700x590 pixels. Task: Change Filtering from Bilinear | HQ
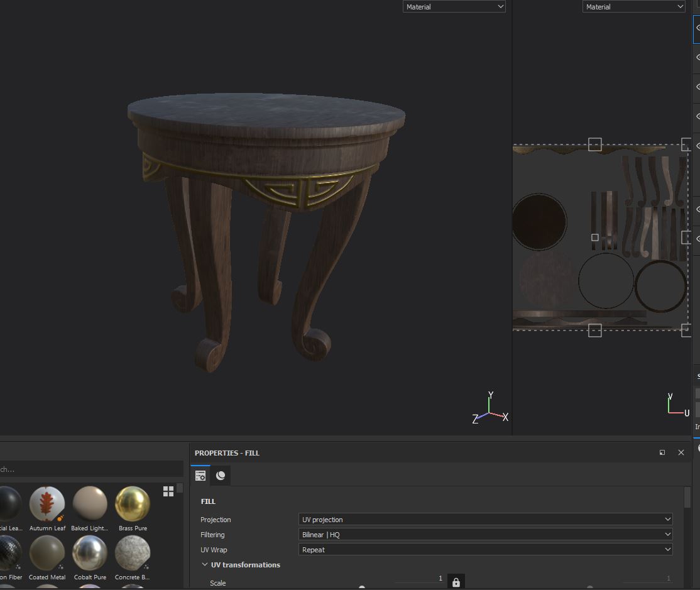485,535
